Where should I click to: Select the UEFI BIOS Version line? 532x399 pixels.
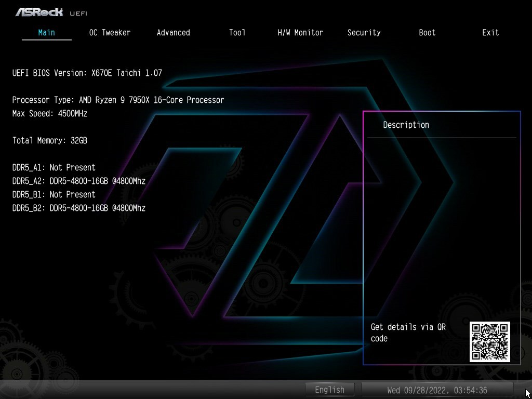tap(87, 73)
